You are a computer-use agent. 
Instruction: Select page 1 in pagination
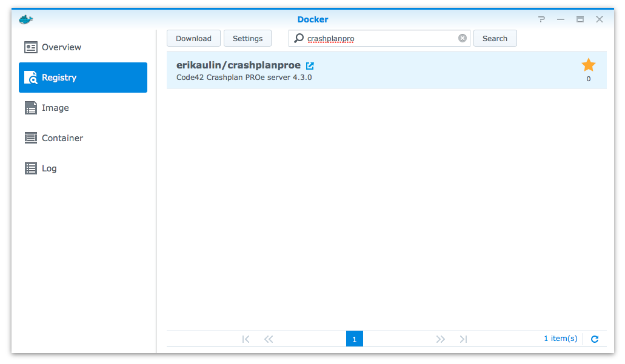click(x=355, y=339)
